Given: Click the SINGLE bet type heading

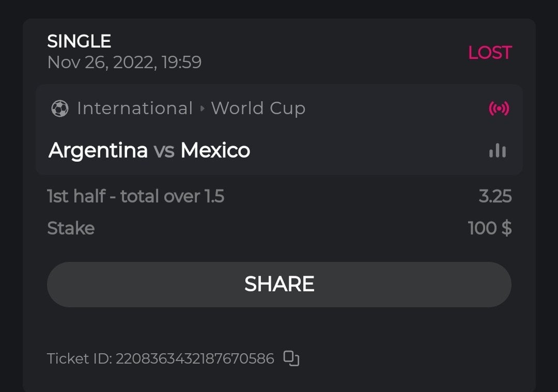Looking at the screenshot, I should 79,41.
